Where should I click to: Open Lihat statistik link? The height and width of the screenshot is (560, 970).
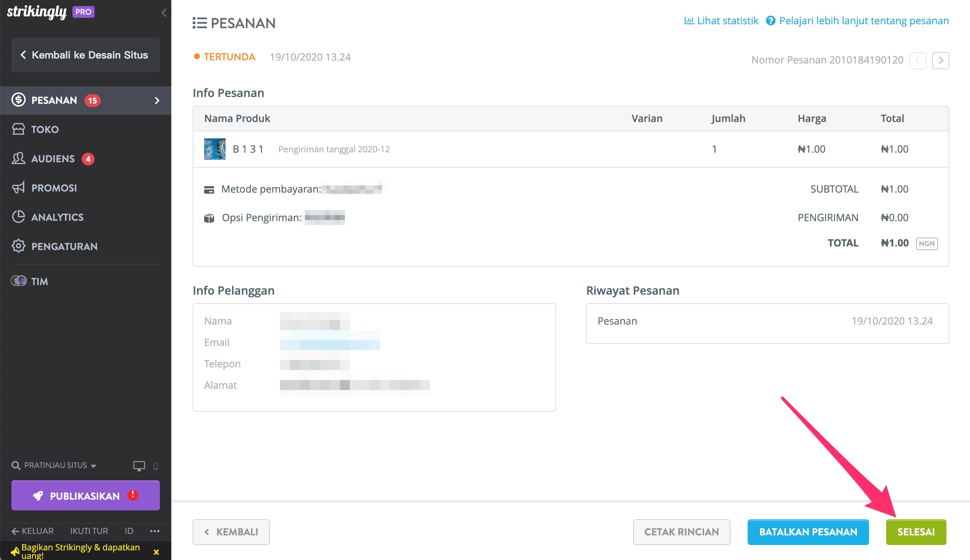point(721,21)
